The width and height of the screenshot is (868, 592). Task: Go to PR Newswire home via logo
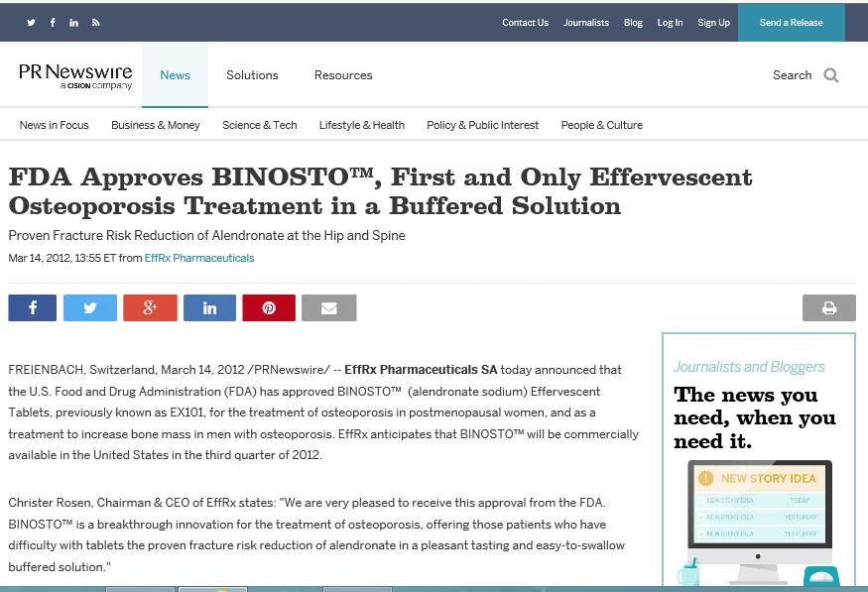coord(75,75)
